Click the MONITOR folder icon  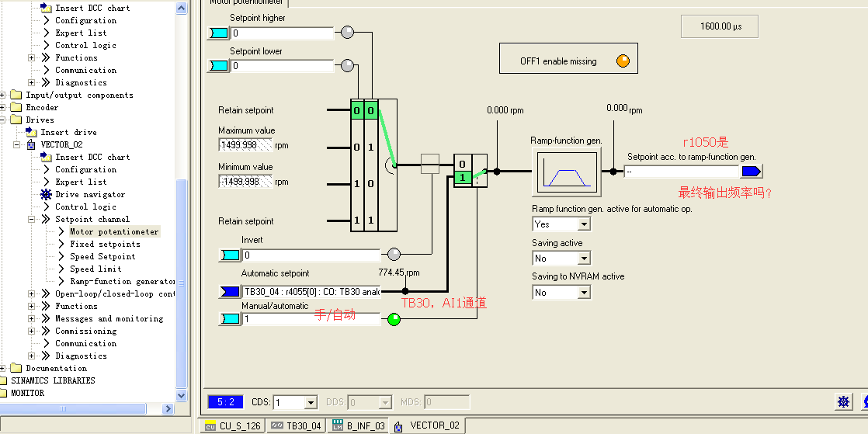pos(3,393)
